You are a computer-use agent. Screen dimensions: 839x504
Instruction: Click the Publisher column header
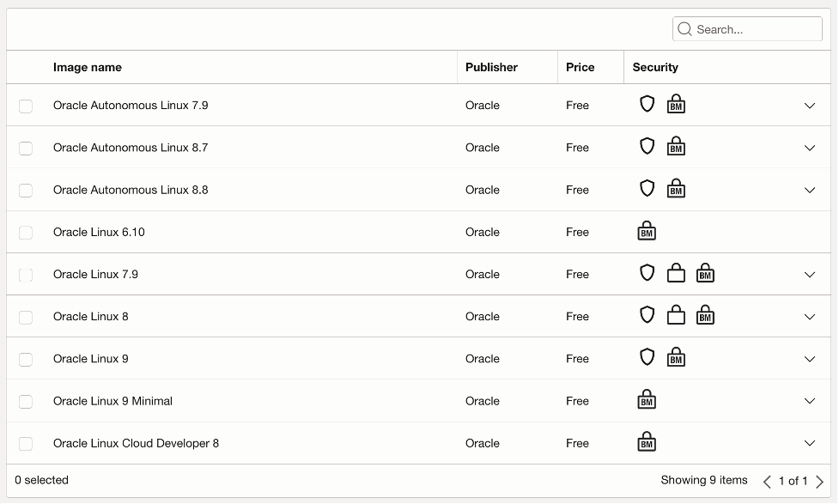click(x=491, y=67)
